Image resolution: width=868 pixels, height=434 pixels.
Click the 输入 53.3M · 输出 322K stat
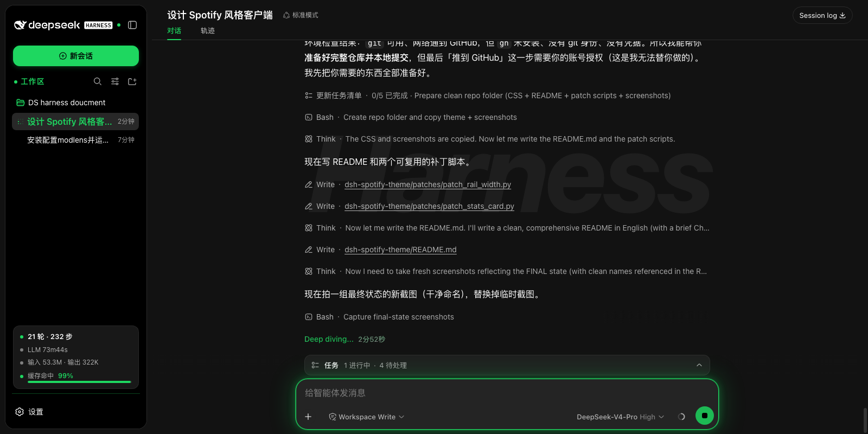click(x=63, y=362)
